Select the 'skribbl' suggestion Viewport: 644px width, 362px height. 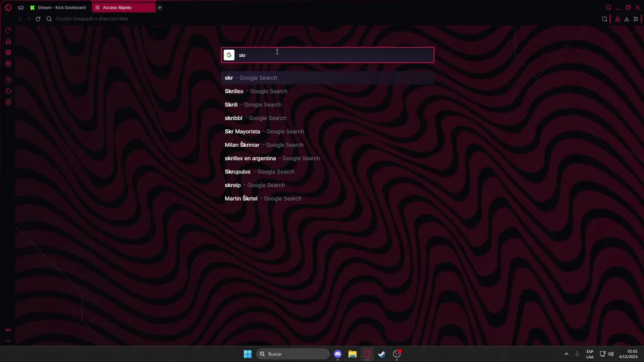click(x=328, y=118)
